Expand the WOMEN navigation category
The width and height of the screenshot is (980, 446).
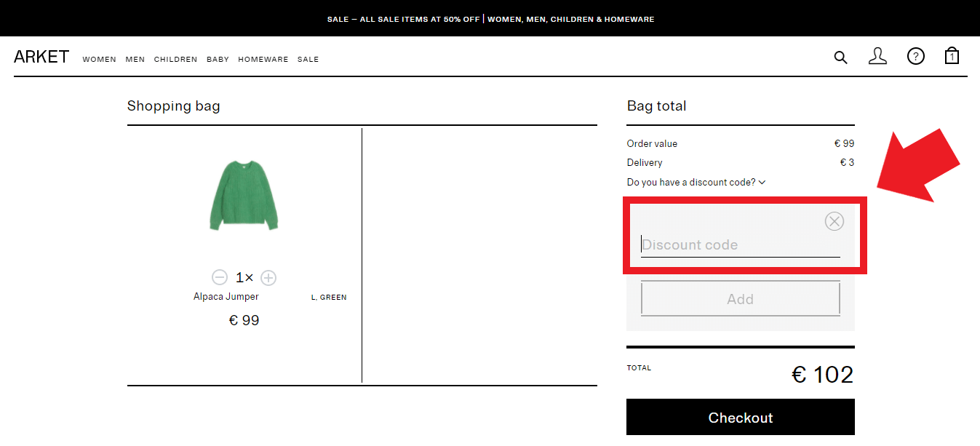coord(99,60)
